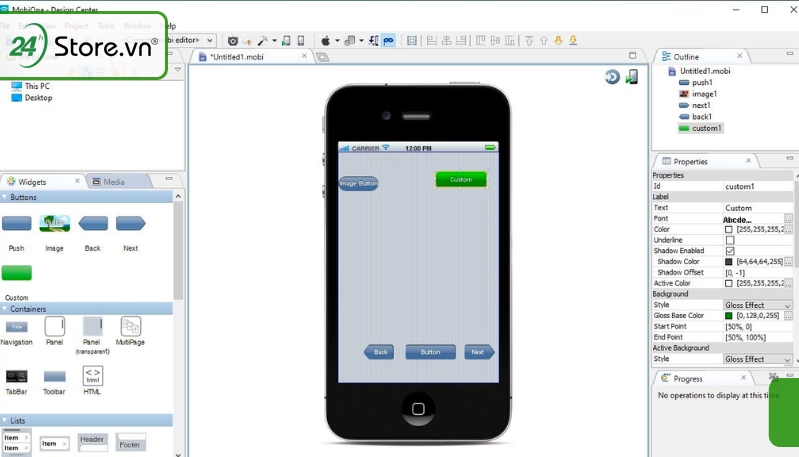The image size is (799, 457).
Task: Click the green Custom button on phone canvas
Action: [461, 179]
